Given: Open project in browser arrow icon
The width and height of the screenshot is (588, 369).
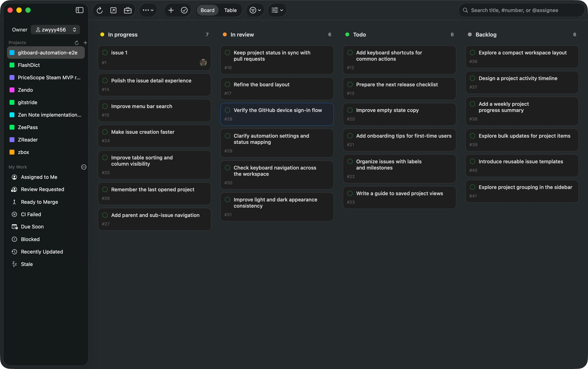Looking at the screenshot, I should (x=113, y=10).
